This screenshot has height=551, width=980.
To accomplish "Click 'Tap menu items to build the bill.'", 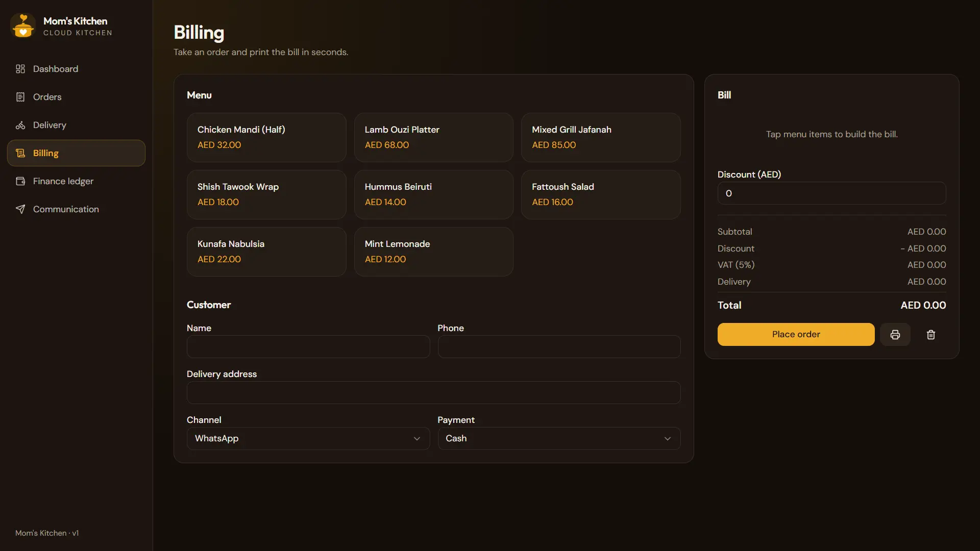I will [831, 134].
